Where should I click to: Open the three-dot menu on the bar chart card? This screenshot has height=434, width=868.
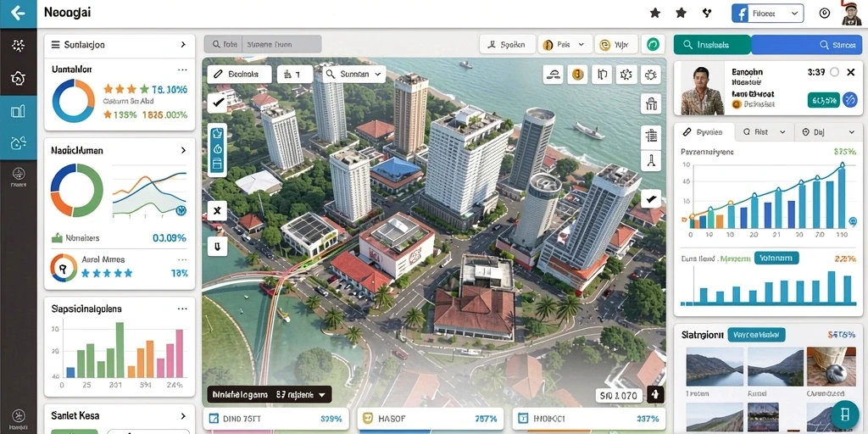click(x=182, y=309)
